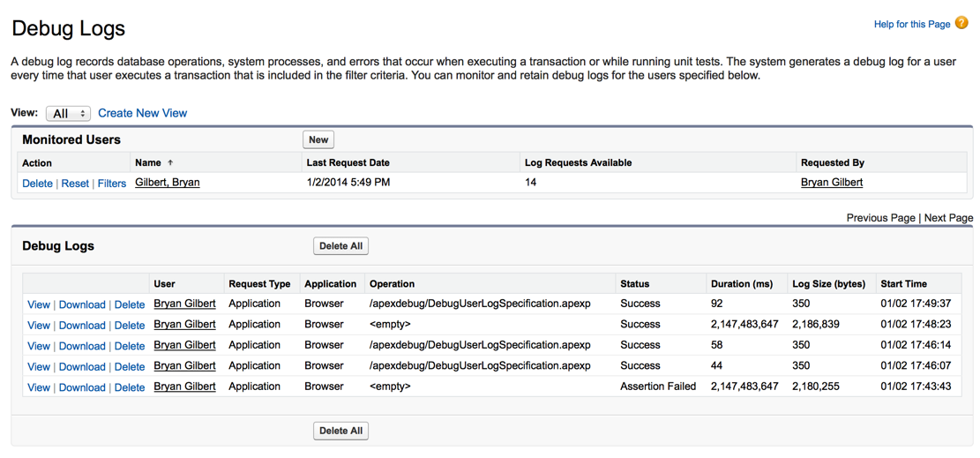Click the Name column sort arrow
980x458 pixels.
[170, 162]
